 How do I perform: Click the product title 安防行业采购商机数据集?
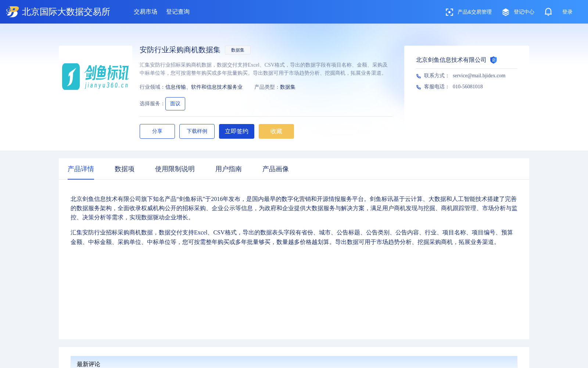[180, 50]
